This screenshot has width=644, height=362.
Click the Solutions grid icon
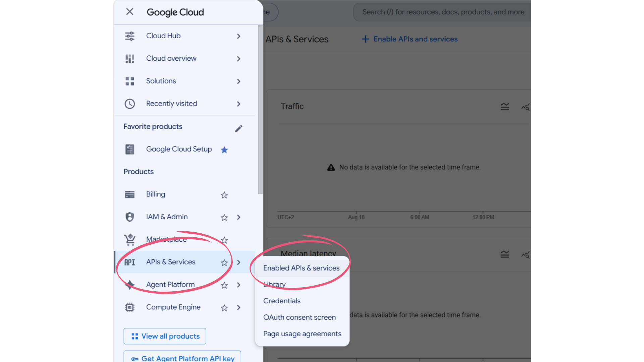tap(130, 81)
